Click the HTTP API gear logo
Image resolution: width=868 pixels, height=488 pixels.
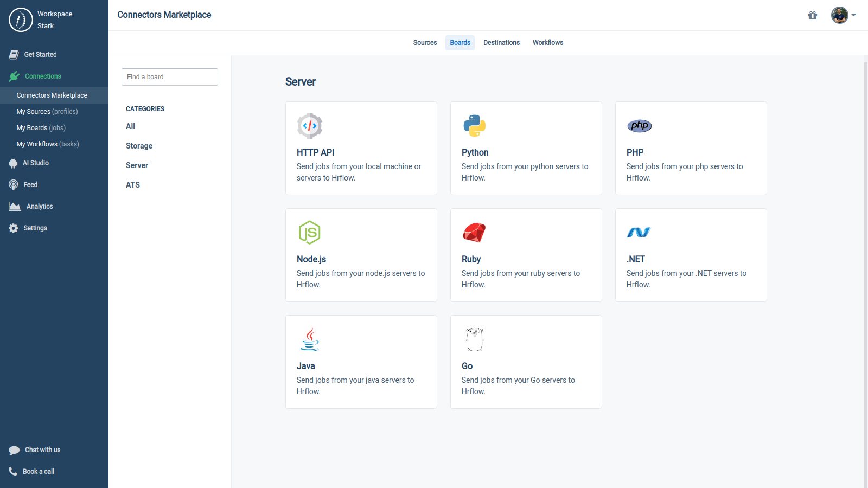pos(310,126)
